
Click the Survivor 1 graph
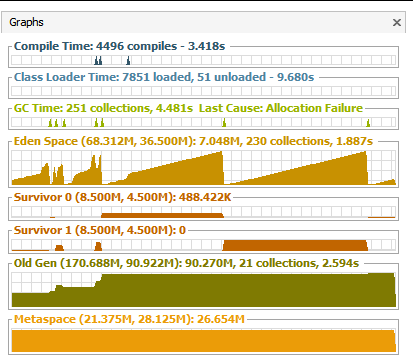[203, 245]
